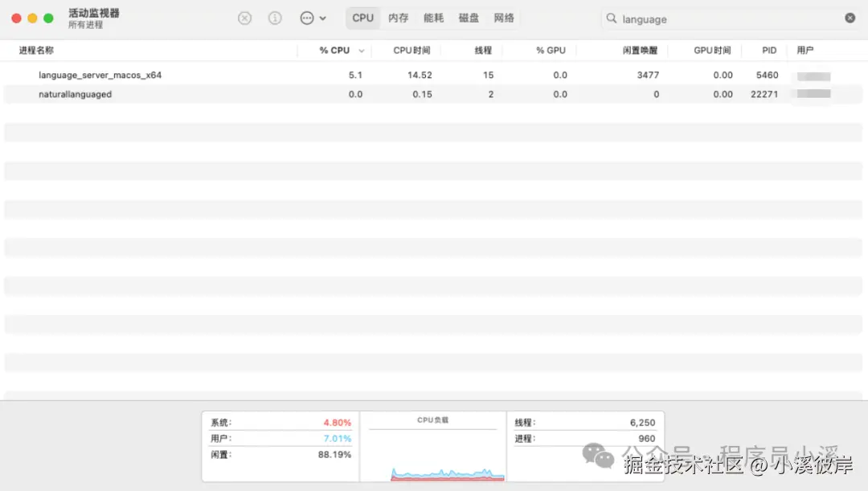Viewport: 868px width, 491px height.
Task: Sort processes by the 进程名称 column header
Action: point(36,50)
